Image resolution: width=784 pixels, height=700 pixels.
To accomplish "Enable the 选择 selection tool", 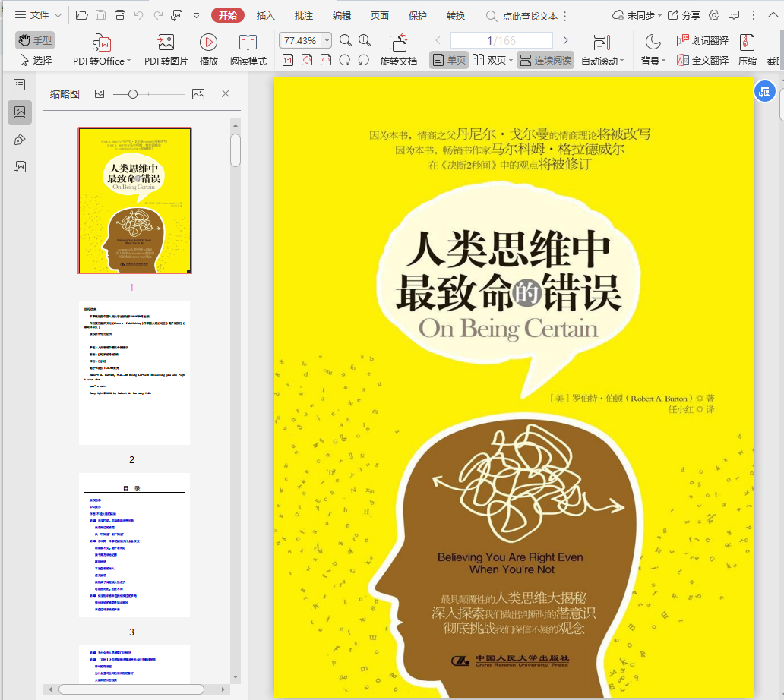I will (x=35, y=61).
